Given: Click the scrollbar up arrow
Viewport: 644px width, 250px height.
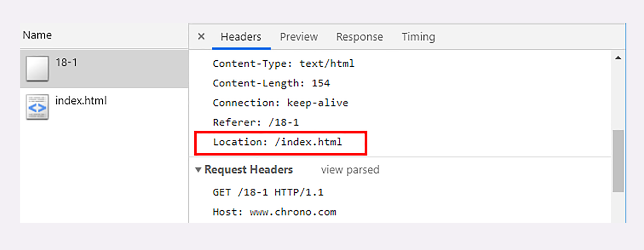Looking at the screenshot, I should coord(618,58).
